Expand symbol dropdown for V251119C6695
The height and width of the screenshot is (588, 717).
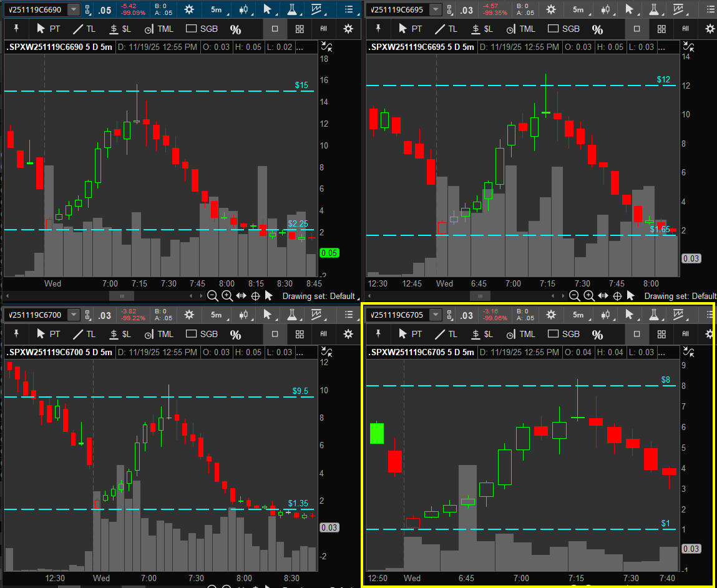point(436,9)
